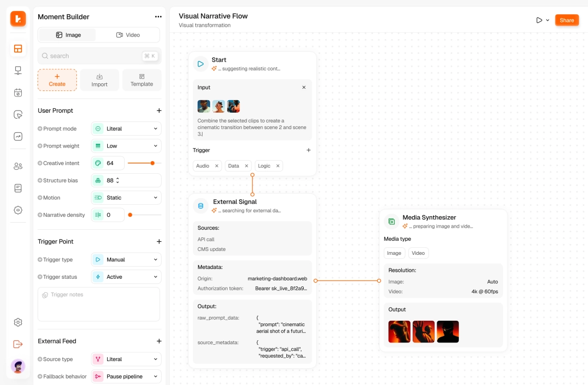Close the Input box in Start node
This screenshot has width=588, height=385.
pos(304,88)
